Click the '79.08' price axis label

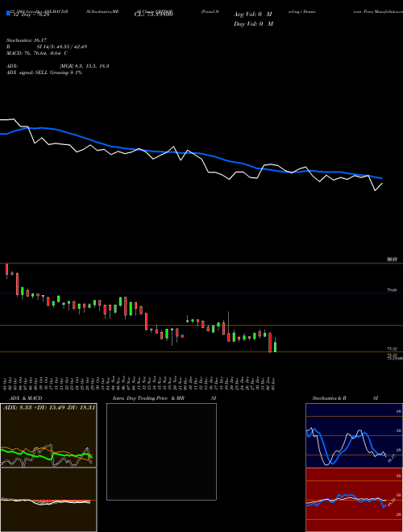[392, 290]
